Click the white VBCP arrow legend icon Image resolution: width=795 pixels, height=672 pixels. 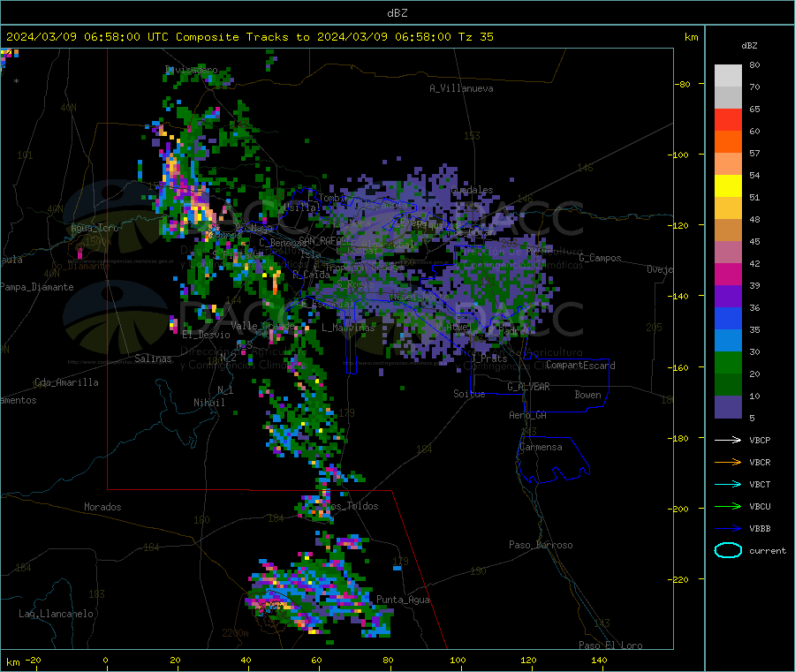tap(728, 440)
